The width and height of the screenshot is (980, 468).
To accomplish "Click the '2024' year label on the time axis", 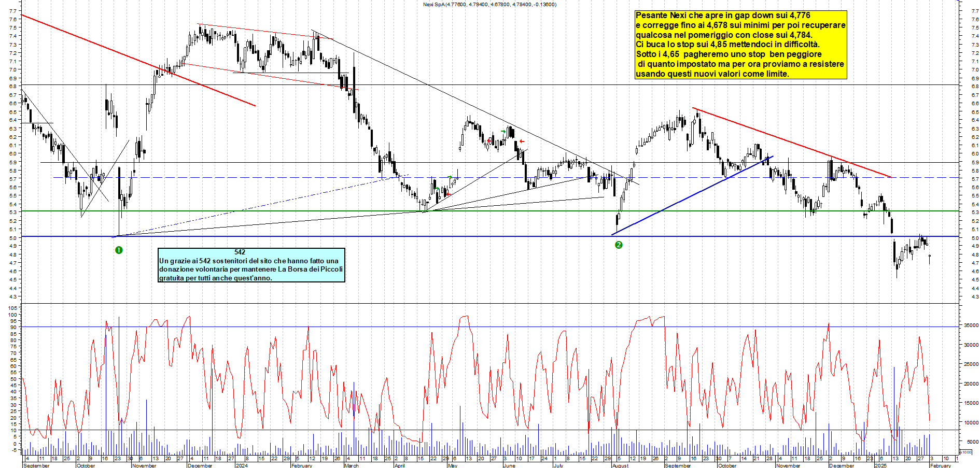I will tap(242, 465).
